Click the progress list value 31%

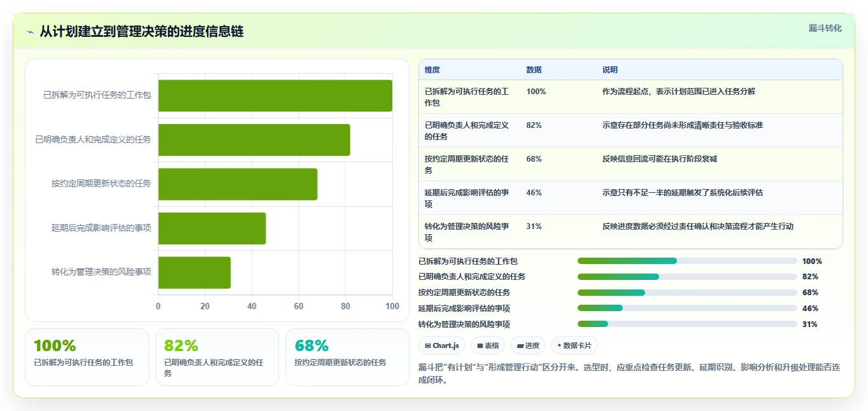pos(810,324)
